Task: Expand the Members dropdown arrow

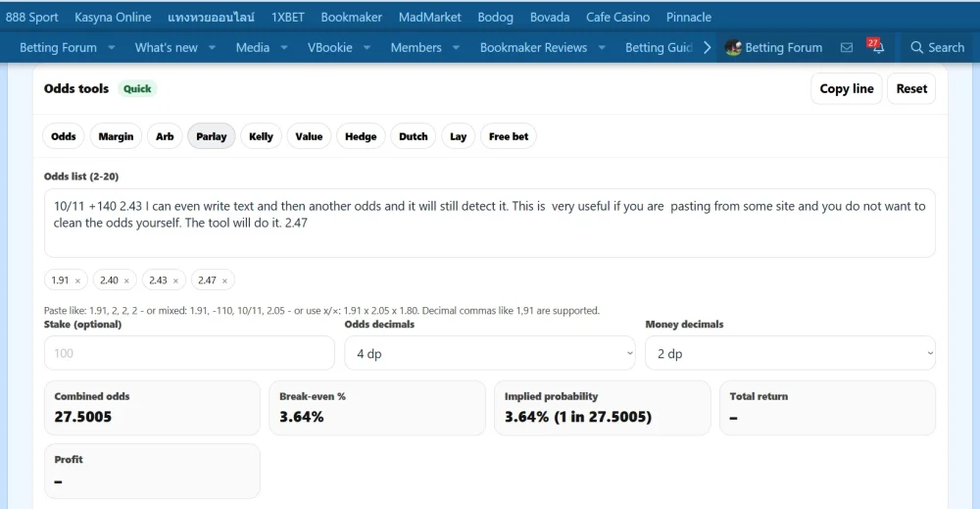Action: pyautogui.click(x=456, y=47)
